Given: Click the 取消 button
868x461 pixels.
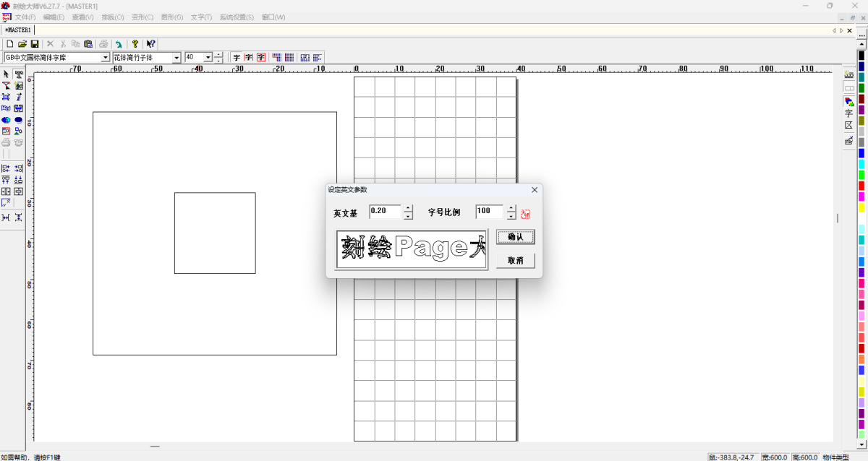Looking at the screenshot, I should [515, 260].
